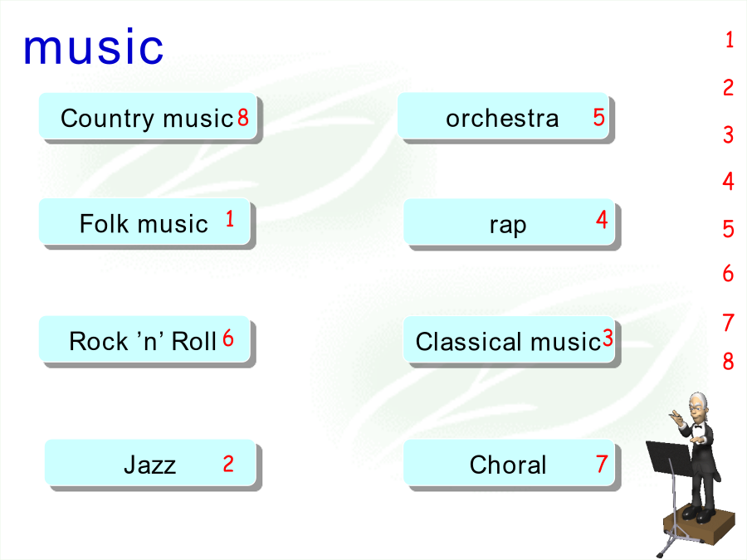747x560 pixels.
Task: Click the conductor figure image
Action: click(x=691, y=475)
